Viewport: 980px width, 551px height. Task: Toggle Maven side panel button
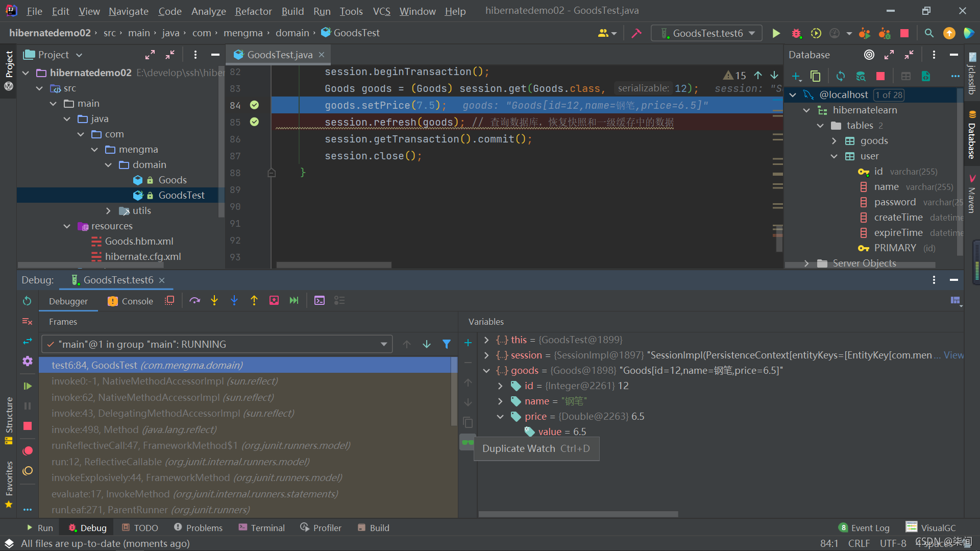pos(972,194)
